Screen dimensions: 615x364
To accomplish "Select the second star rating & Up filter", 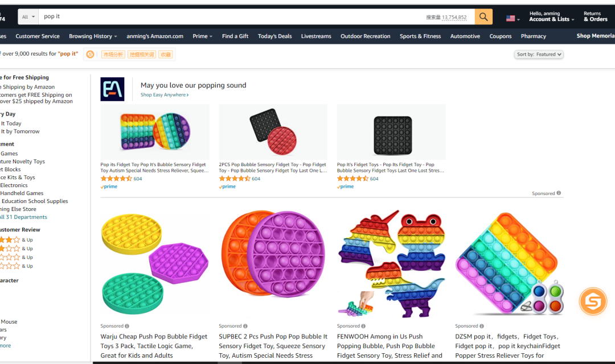I will (x=16, y=249).
